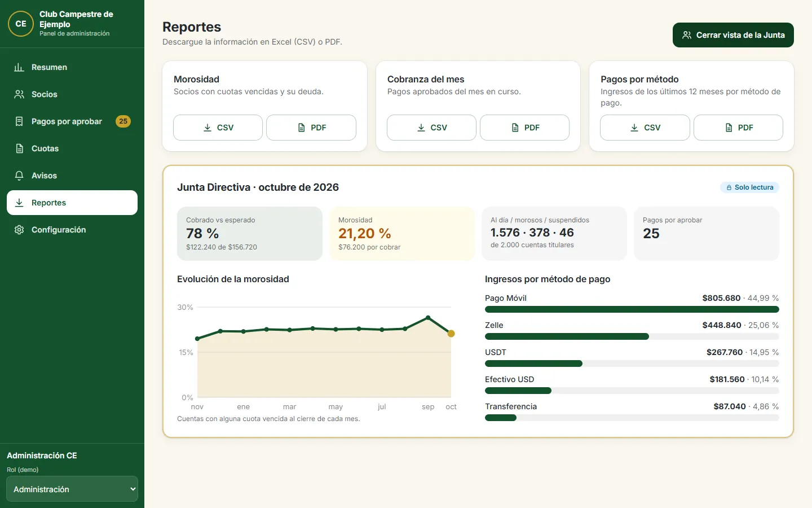Navigate to the Cuotas page
This screenshot has height=508, width=812.
click(x=72, y=148)
